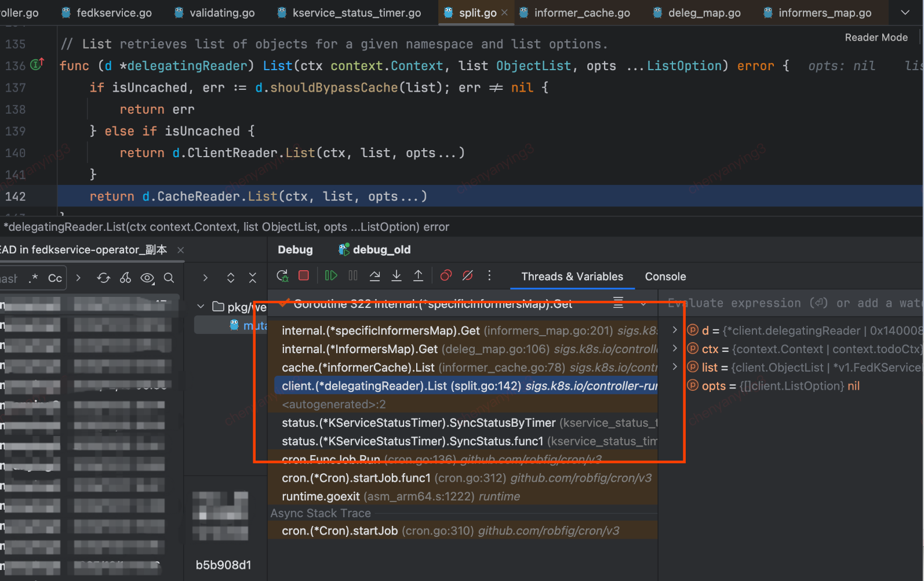Click the Expand All icon in changes tree

point(231,278)
